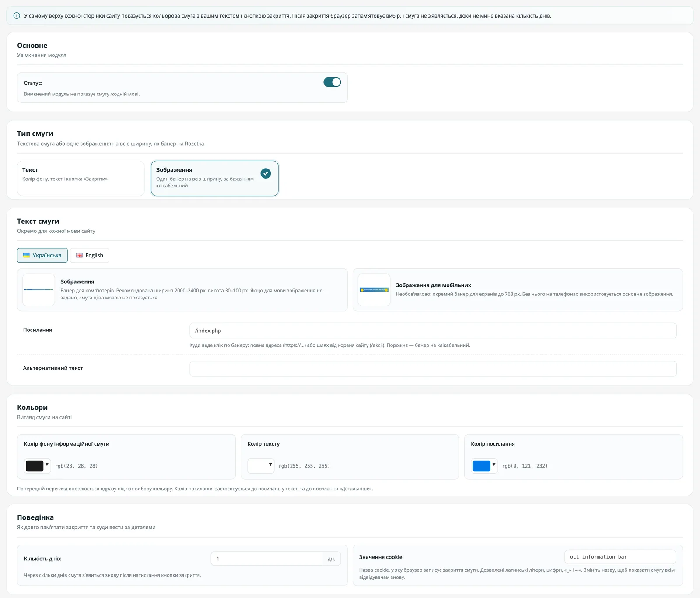This screenshot has width=700, height=598.
Task: Open the blue link color swatch
Action: [x=482, y=466]
